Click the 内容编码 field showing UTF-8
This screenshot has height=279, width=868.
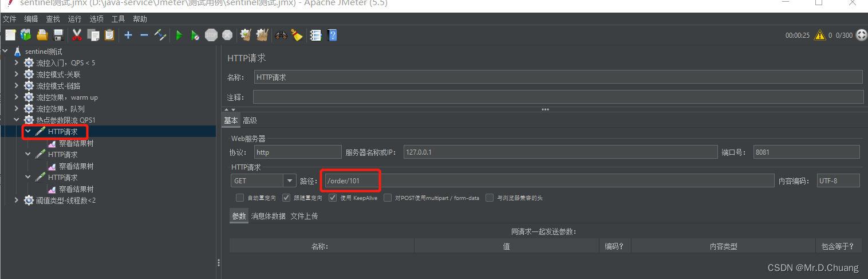(838, 181)
